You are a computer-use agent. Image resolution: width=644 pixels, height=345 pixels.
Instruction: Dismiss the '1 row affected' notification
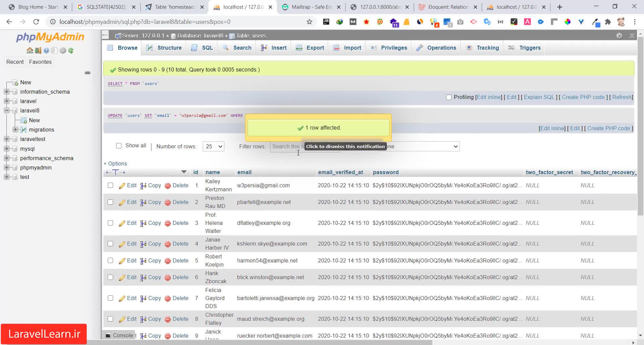[x=318, y=128]
